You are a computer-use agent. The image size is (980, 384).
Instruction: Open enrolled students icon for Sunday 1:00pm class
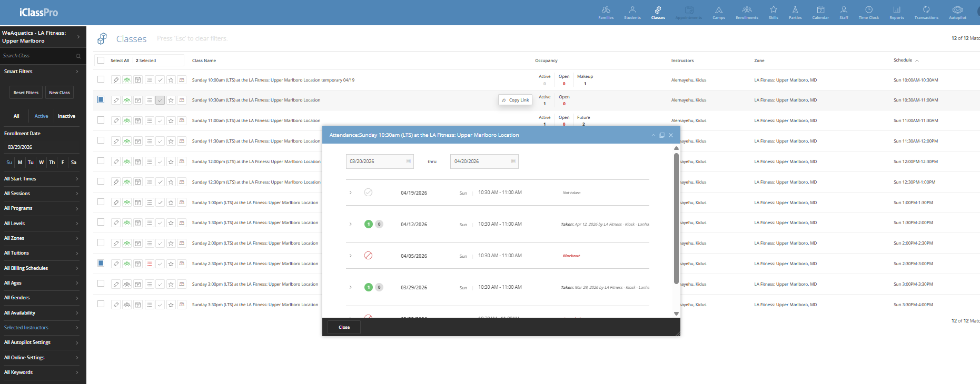coord(127,203)
